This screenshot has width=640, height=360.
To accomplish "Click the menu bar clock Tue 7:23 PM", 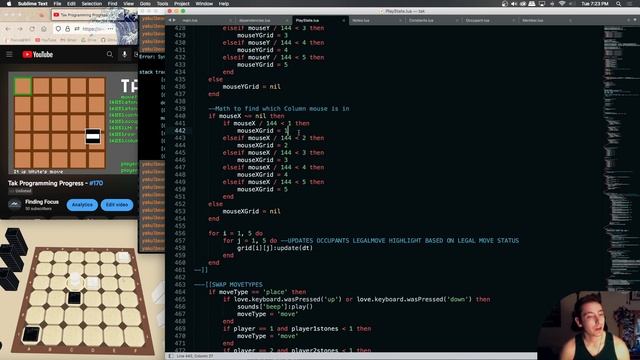I will [595, 4].
